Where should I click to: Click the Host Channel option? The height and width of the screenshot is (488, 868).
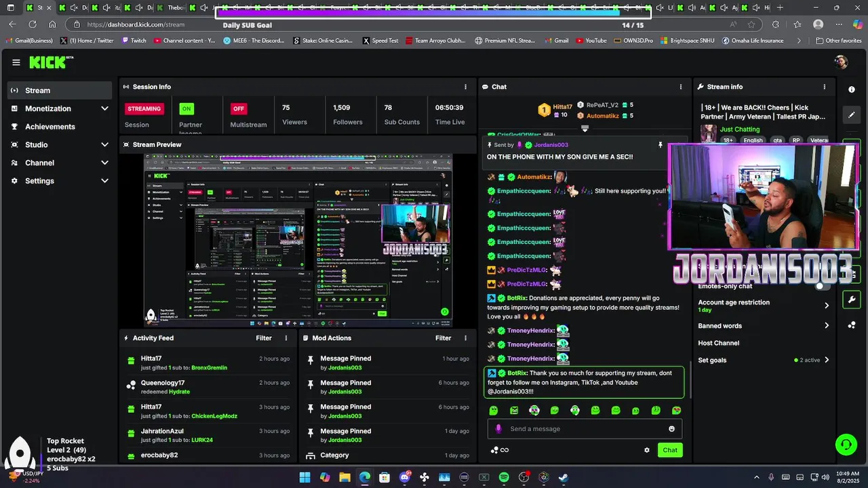[719, 343]
